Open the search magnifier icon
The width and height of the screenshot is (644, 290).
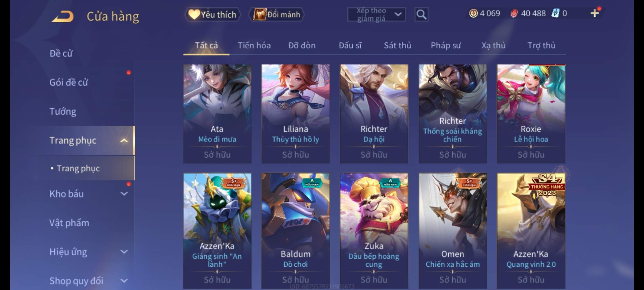[x=421, y=15]
